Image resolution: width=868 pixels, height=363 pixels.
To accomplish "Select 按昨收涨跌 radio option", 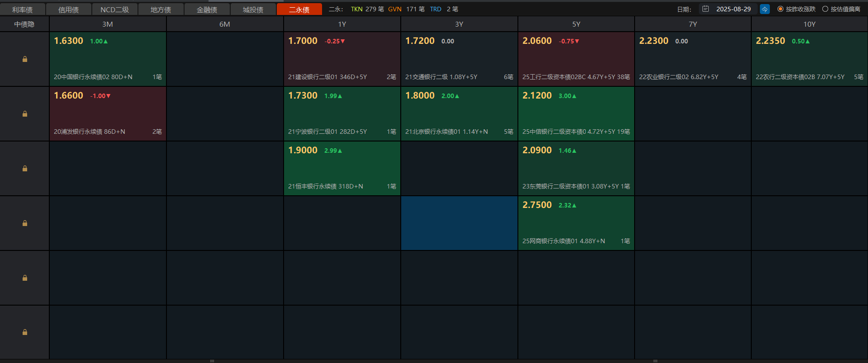I will [797, 9].
